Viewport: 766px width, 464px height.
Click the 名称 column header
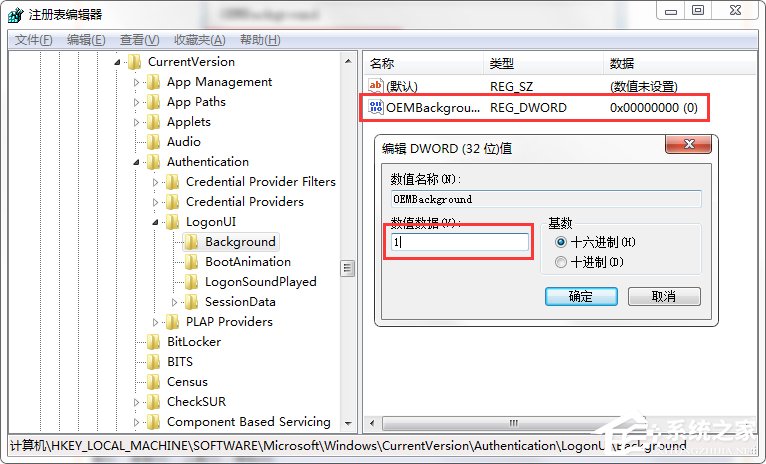pyautogui.click(x=424, y=63)
